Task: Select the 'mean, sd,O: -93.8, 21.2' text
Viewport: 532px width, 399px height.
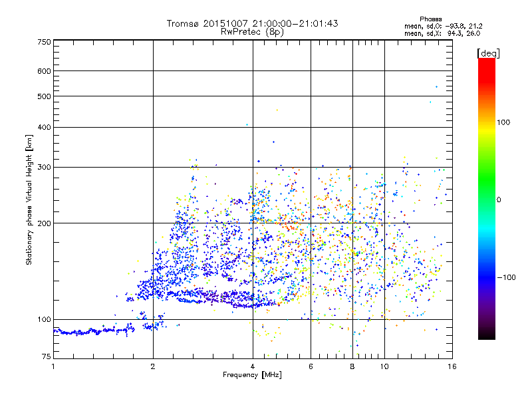Action: click(x=443, y=26)
